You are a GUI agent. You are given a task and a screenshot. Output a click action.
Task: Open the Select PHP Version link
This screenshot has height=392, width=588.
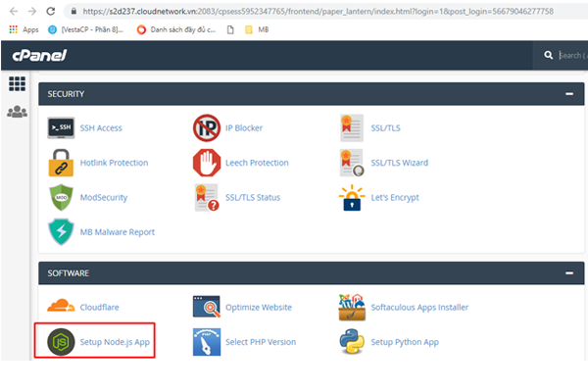(x=261, y=342)
